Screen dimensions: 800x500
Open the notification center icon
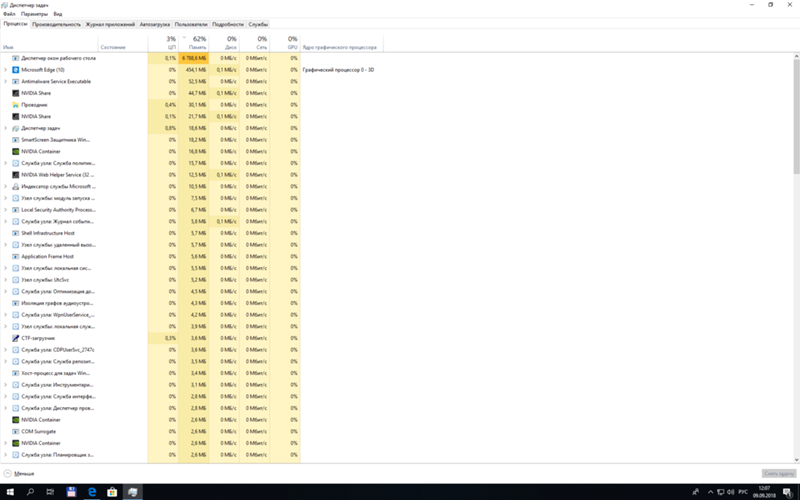(x=787, y=492)
